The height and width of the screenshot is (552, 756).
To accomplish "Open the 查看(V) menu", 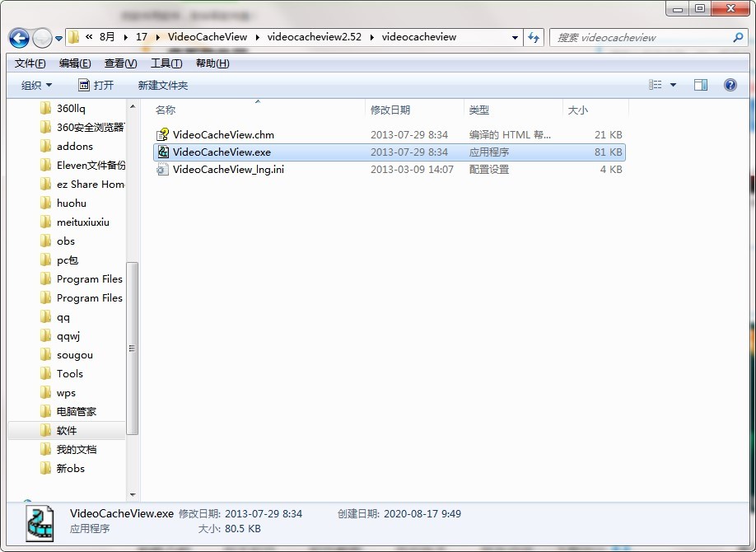I will point(120,63).
